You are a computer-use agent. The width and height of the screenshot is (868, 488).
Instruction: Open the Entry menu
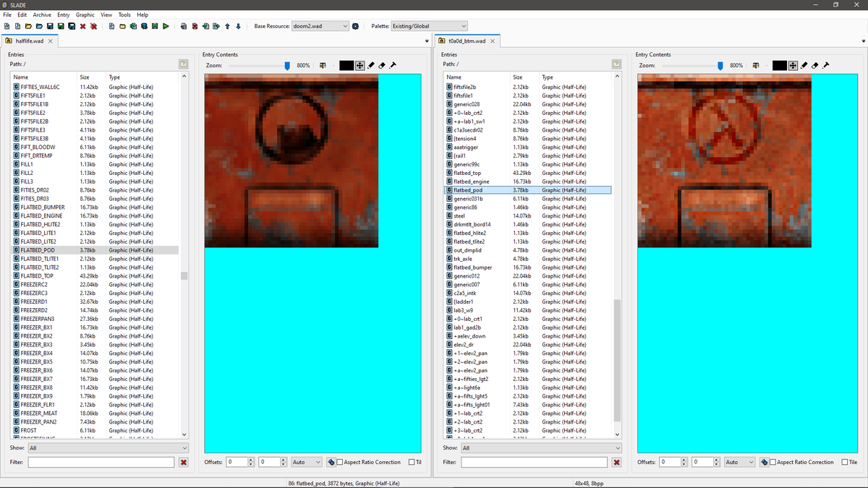coord(64,14)
